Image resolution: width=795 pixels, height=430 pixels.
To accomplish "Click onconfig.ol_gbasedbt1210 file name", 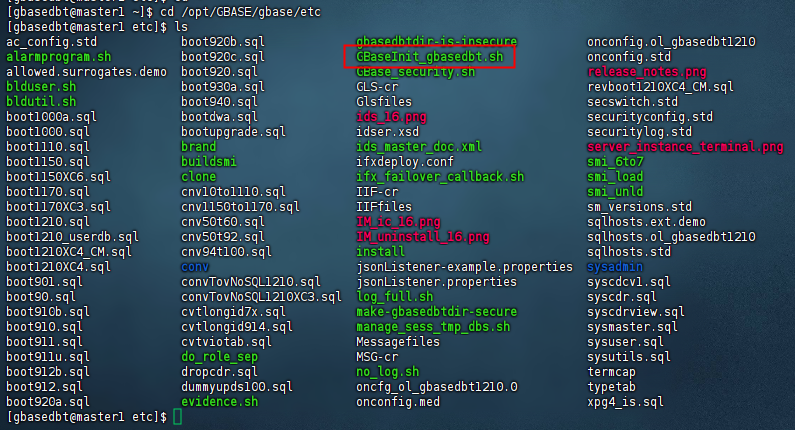I will [671, 42].
